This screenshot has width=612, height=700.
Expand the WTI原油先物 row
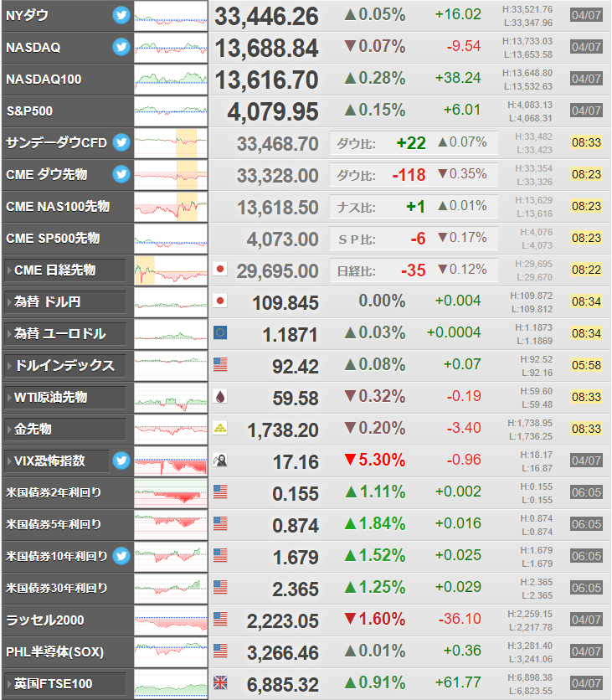tap(64, 398)
